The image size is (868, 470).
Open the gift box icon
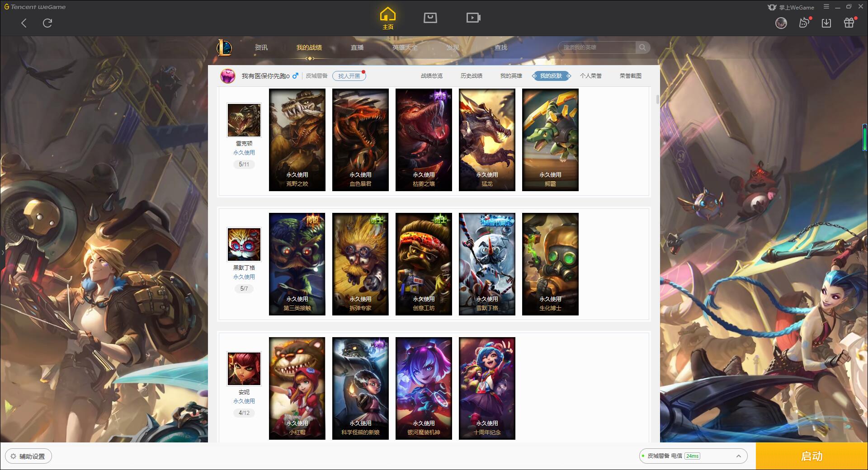click(849, 23)
